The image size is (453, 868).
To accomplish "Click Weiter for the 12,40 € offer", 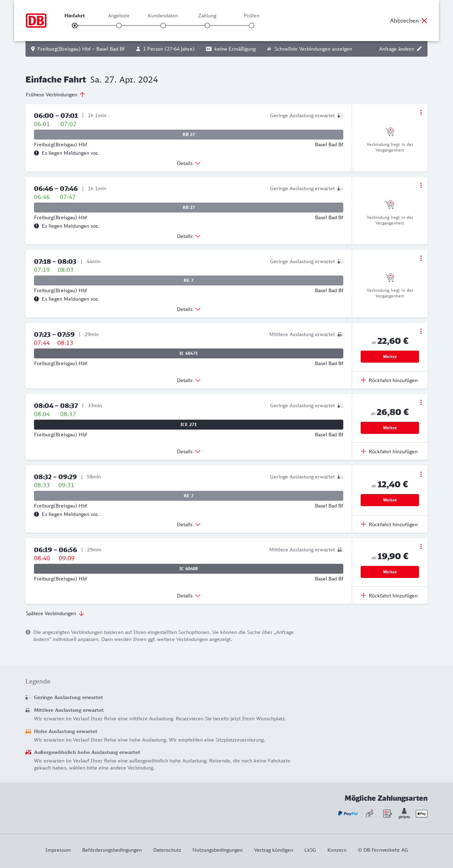I will click(x=390, y=500).
